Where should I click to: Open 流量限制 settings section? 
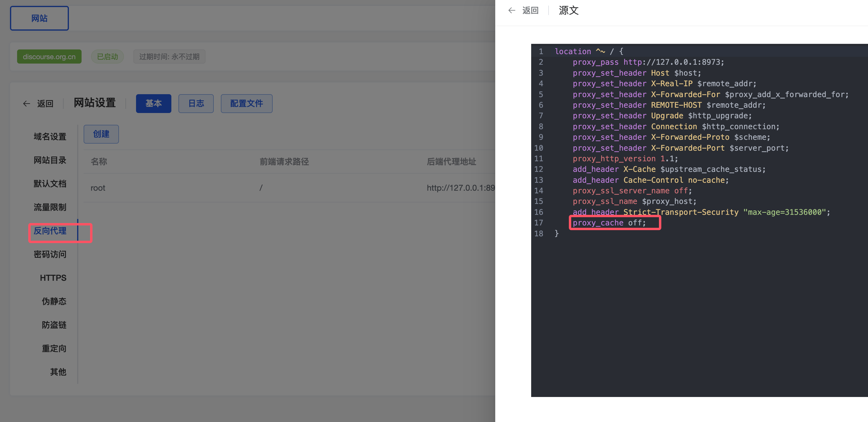click(x=50, y=207)
